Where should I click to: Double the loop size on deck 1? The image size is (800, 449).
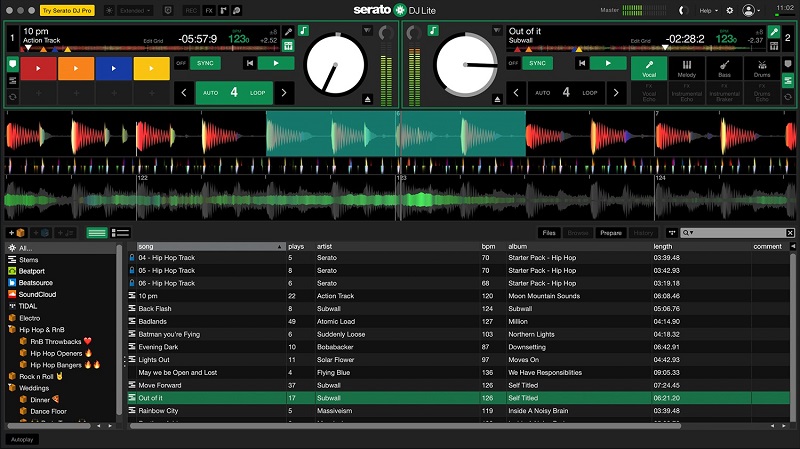point(284,93)
